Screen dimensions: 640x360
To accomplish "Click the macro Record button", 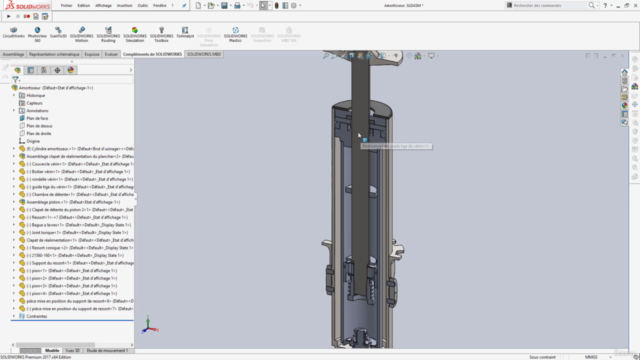I will tap(27, 16).
